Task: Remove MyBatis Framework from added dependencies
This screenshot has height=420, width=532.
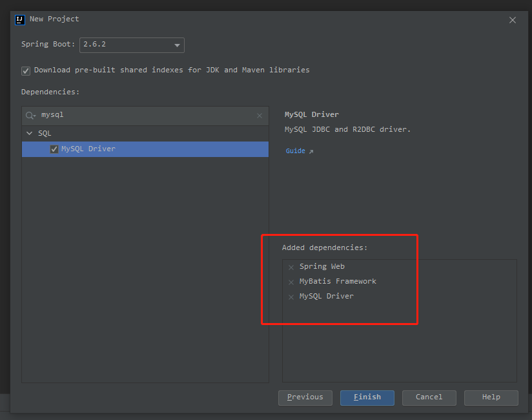Action: point(291,282)
